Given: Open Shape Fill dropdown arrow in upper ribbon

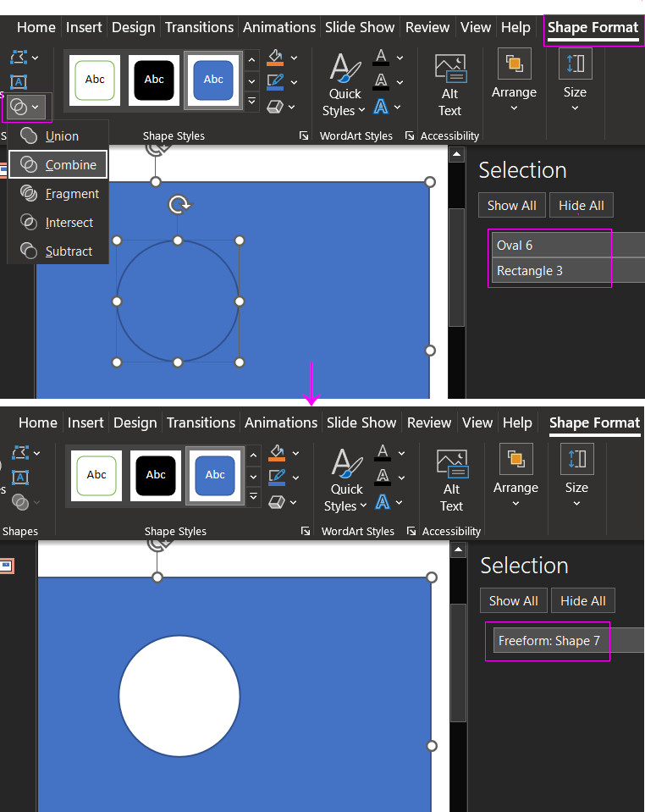Looking at the screenshot, I should 294,58.
